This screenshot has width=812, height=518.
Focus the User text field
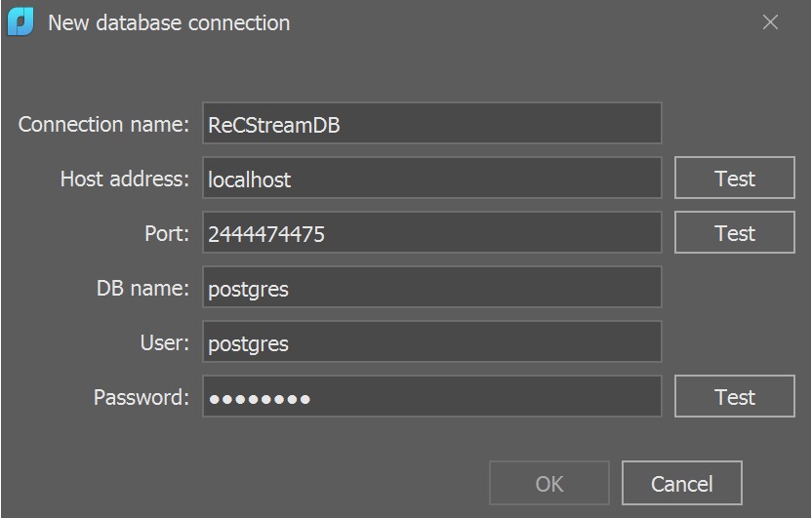coord(431,342)
